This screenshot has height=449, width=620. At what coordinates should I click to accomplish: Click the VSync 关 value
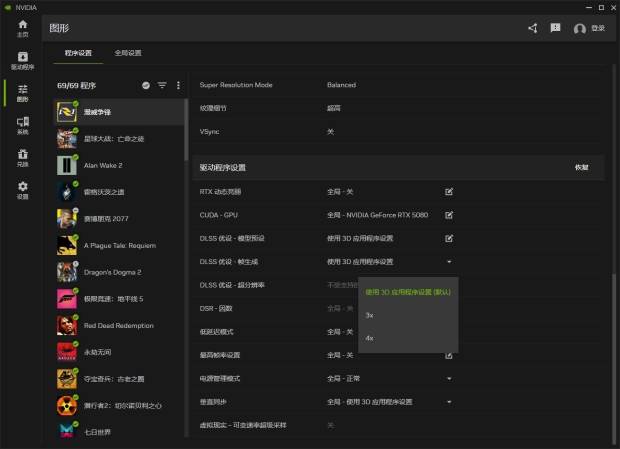pyautogui.click(x=331, y=132)
